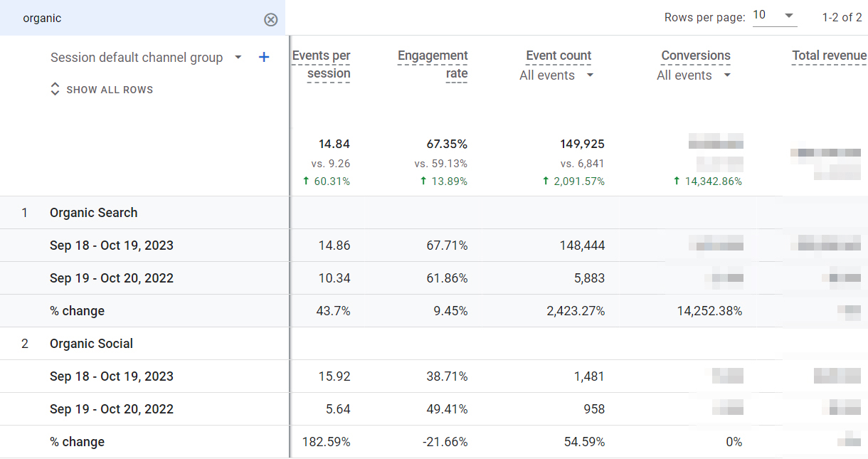Click SHOW ALL ROWS expander

click(110, 90)
